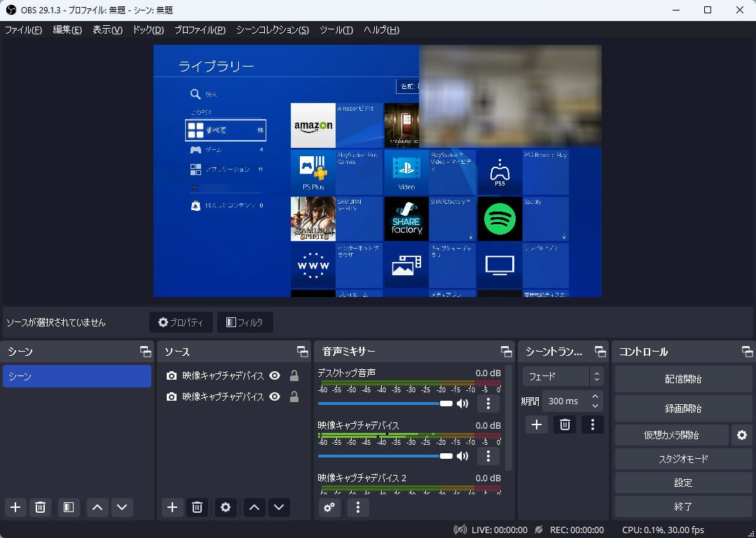Pop out the シーントランジション dock panel
This screenshot has width=756, height=538.
pos(600,352)
